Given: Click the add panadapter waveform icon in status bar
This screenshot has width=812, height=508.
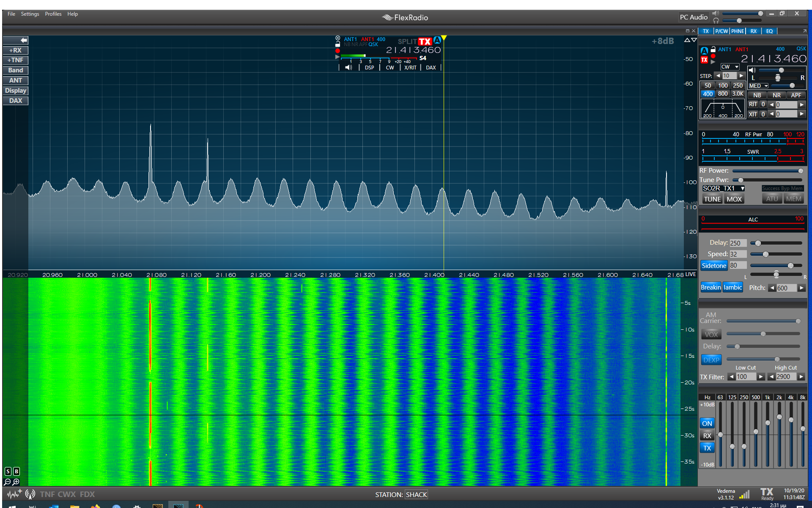Looking at the screenshot, I should pyautogui.click(x=14, y=494).
